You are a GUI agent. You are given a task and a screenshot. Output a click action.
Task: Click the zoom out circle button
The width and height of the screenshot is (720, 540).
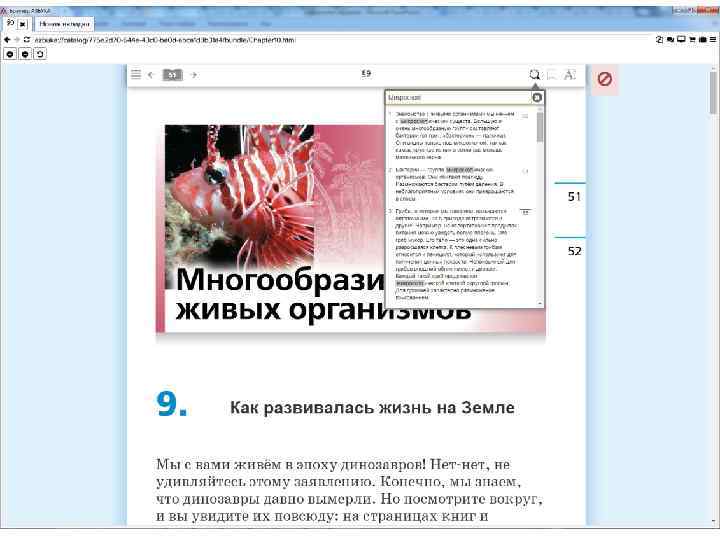pyautogui.click(x=10, y=54)
